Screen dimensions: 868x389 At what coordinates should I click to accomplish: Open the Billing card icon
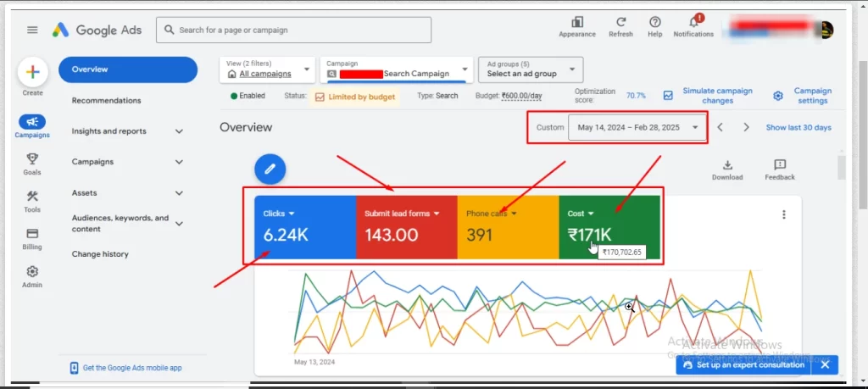[32, 234]
